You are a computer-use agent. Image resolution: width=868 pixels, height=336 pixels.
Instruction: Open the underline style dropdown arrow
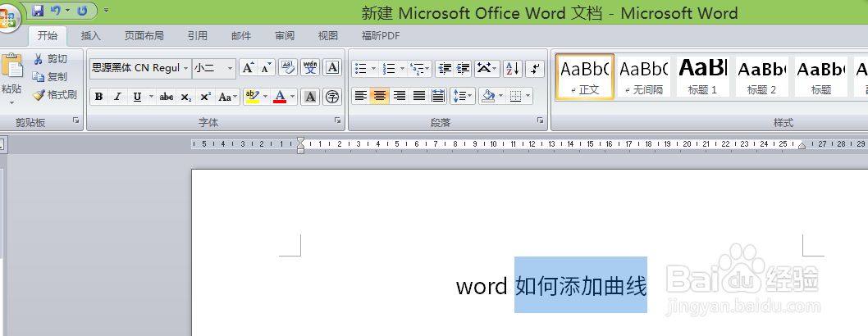pyautogui.click(x=151, y=97)
